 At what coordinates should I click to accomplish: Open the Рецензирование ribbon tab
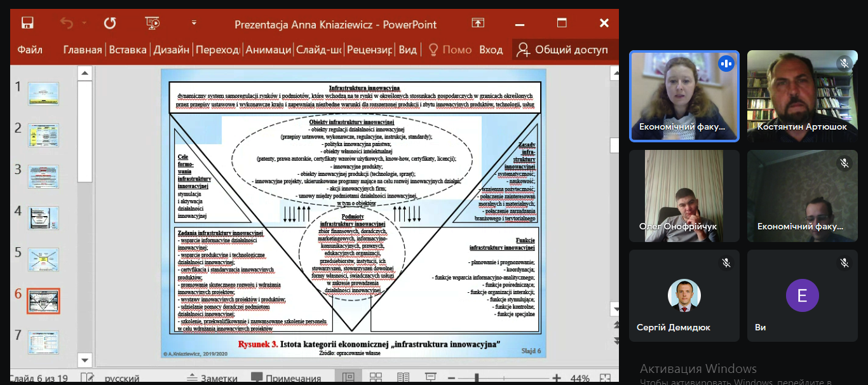coord(370,50)
